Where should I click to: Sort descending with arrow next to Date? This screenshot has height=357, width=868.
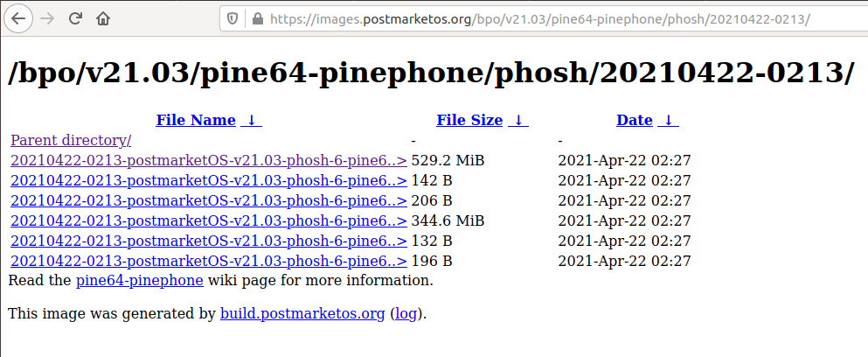click(668, 120)
